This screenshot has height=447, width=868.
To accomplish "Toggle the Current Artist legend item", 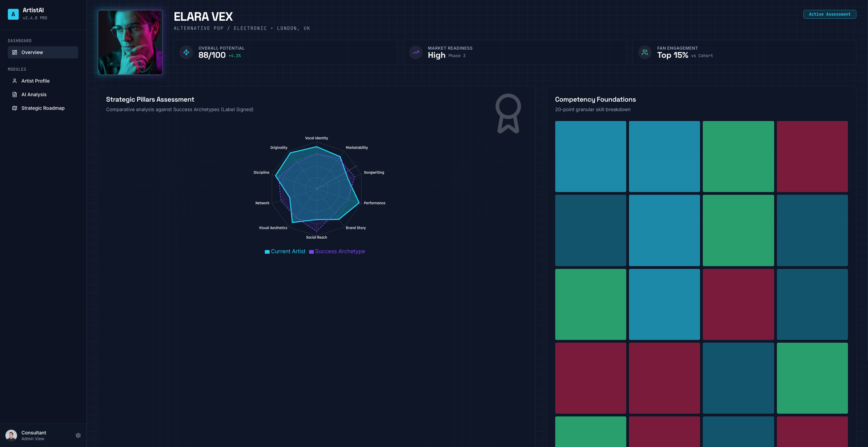I will [285, 252].
